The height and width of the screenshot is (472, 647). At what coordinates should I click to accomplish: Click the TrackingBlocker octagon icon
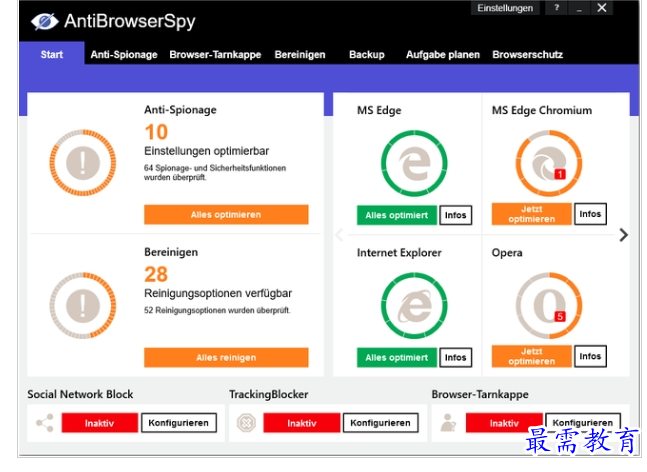pos(246,423)
